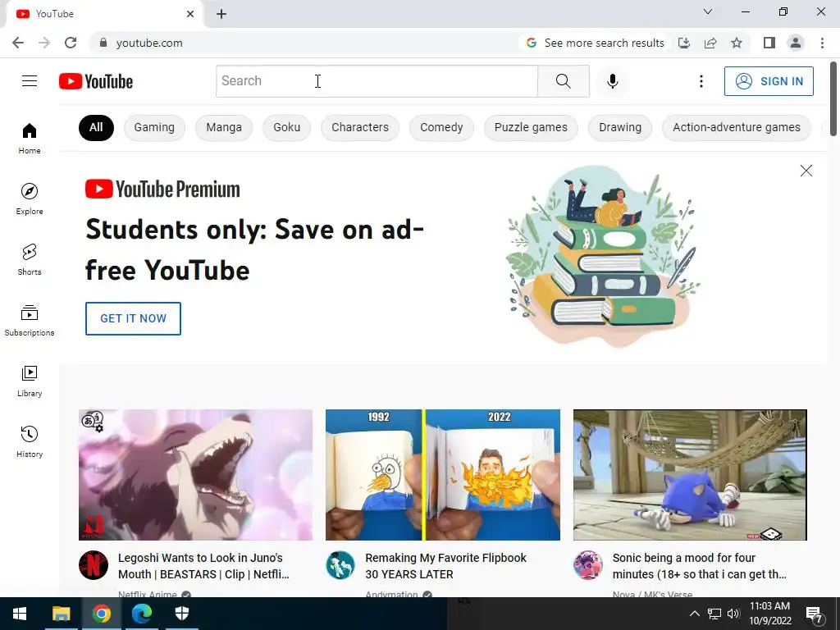
Task: Open History in the sidebar
Action: click(x=30, y=442)
